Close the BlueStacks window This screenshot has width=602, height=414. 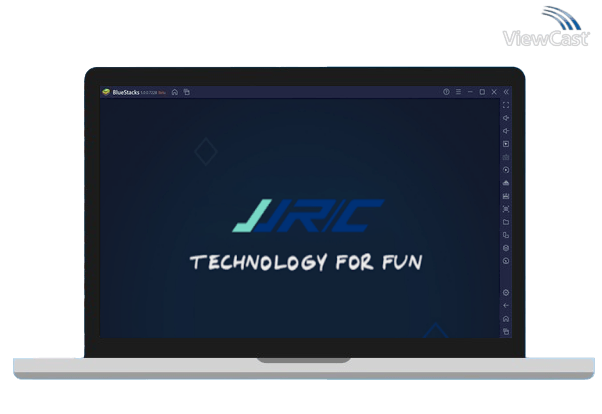coord(494,92)
